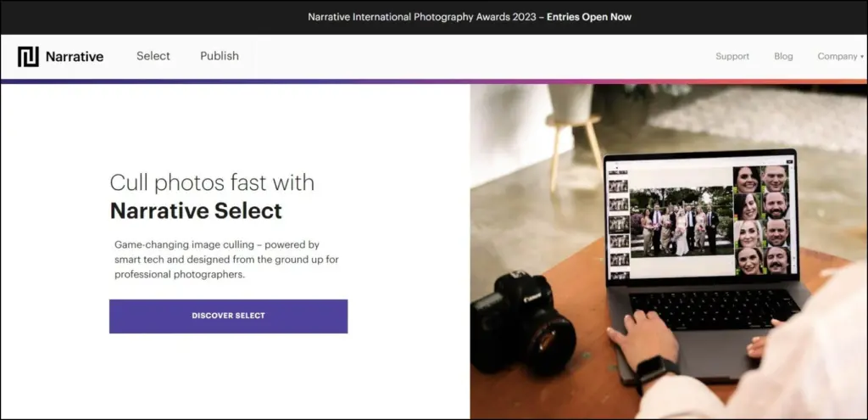Click the Narrative logo icon
The image size is (868, 420).
[x=28, y=57]
